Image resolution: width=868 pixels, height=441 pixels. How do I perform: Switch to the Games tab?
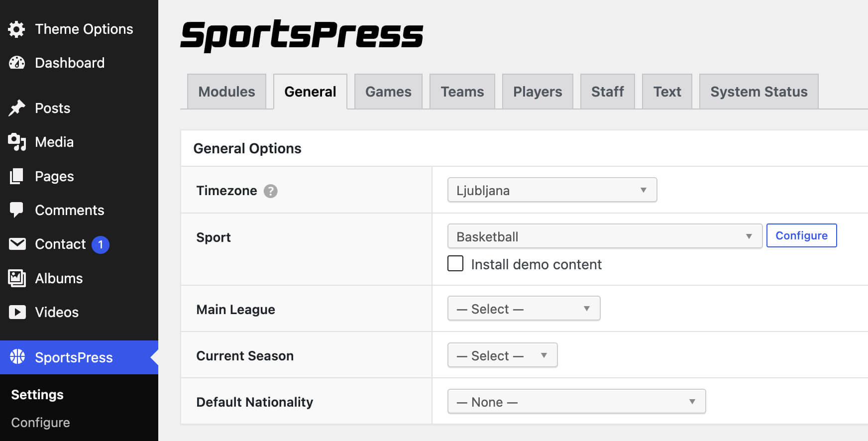coord(388,92)
